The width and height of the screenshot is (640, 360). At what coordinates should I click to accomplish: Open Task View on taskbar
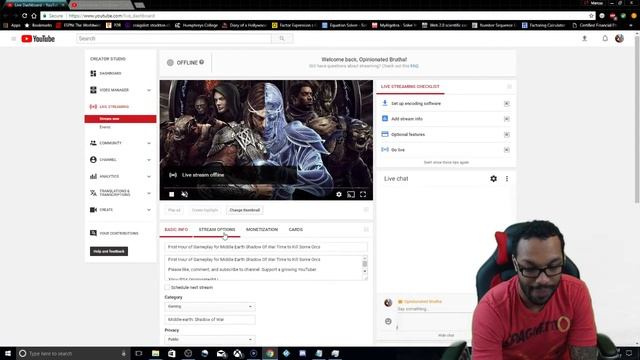pyautogui.click(x=139, y=353)
